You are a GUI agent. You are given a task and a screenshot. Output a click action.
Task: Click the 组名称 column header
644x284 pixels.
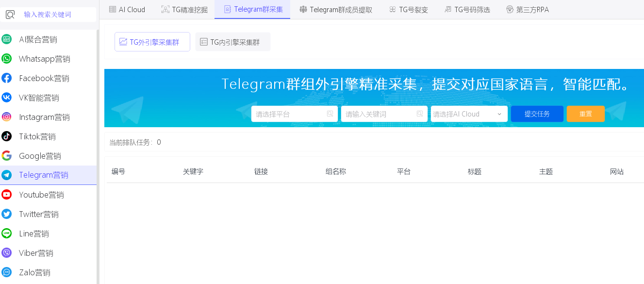[x=336, y=171]
